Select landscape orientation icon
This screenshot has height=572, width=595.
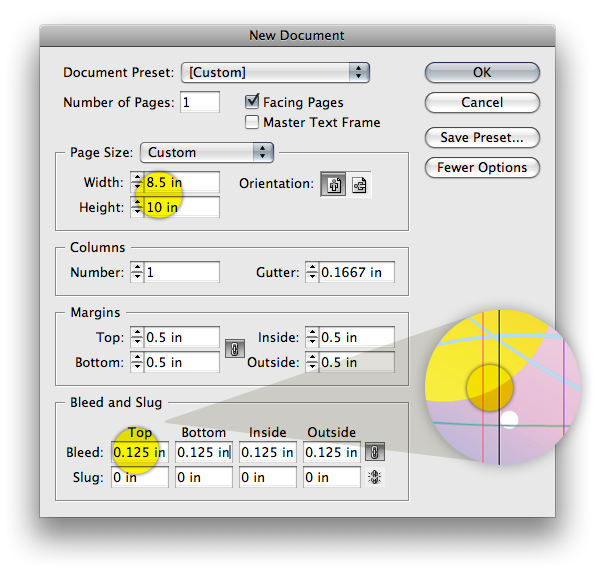pyautogui.click(x=359, y=184)
